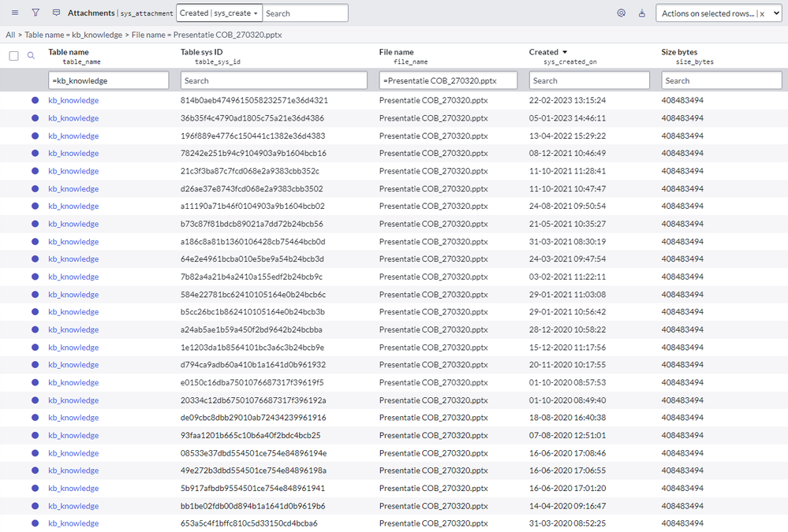Open kb_knowledge link for 5b917afb record
The height and width of the screenshot is (532, 788).
pyautogui.click(x=73, y=488)
